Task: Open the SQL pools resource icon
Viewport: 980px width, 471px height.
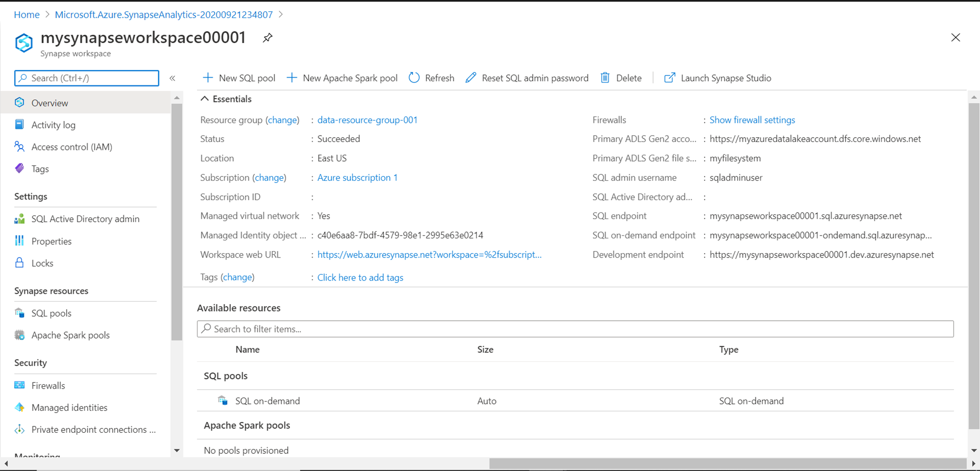Action: 20,313
